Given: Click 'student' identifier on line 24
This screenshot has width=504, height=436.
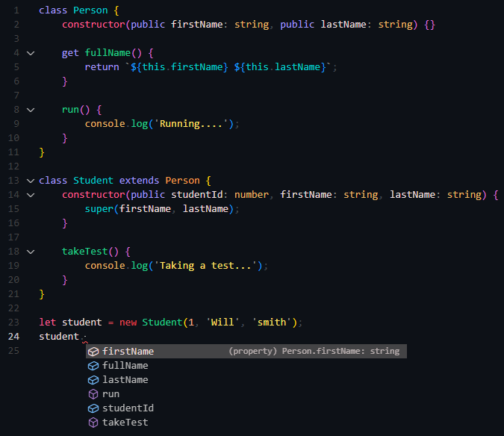Looking at the screenshot, I should click(59, 337).
